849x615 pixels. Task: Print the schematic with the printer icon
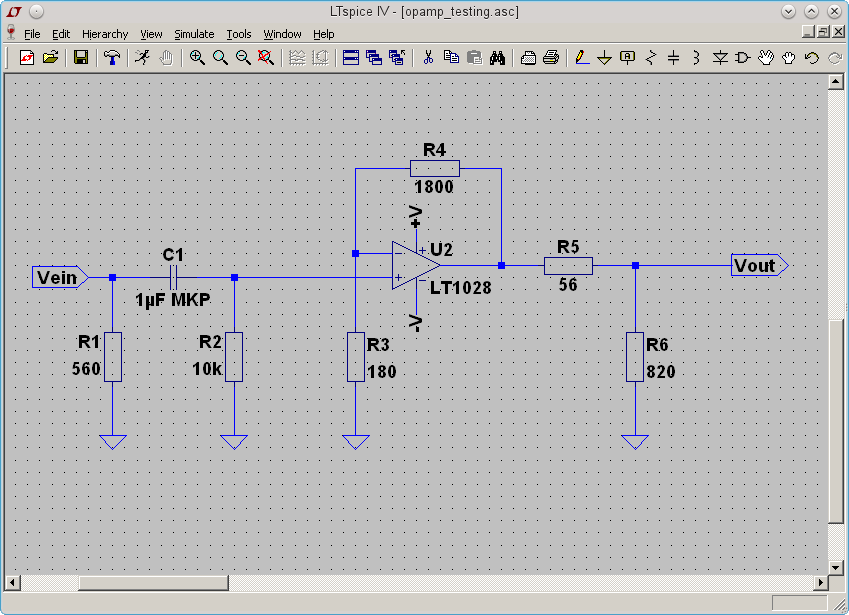(x=551, y=57)
